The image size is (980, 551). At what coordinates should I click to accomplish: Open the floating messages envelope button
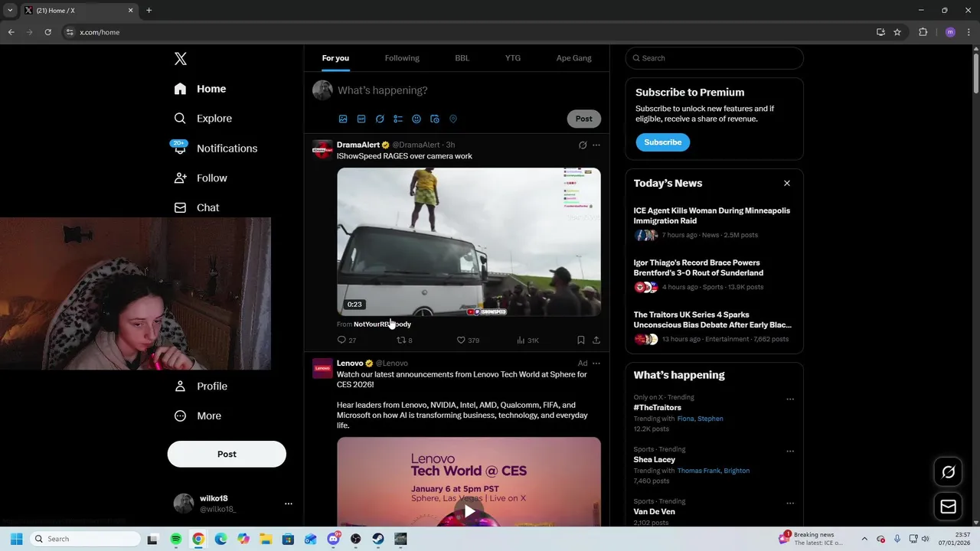tap(948, 507)
